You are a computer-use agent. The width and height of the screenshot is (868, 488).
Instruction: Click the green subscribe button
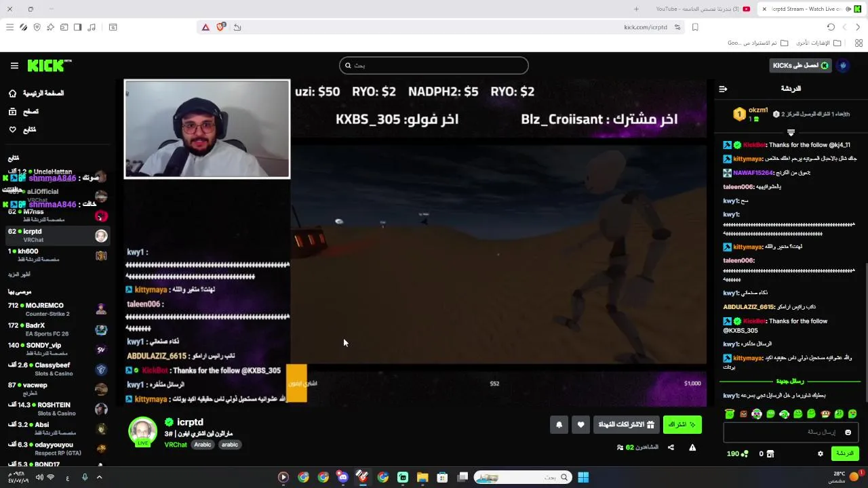pos(682,425)
